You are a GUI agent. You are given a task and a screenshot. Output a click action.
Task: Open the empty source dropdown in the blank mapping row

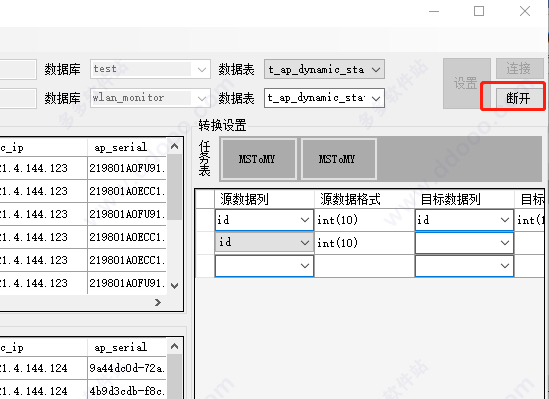264,266
